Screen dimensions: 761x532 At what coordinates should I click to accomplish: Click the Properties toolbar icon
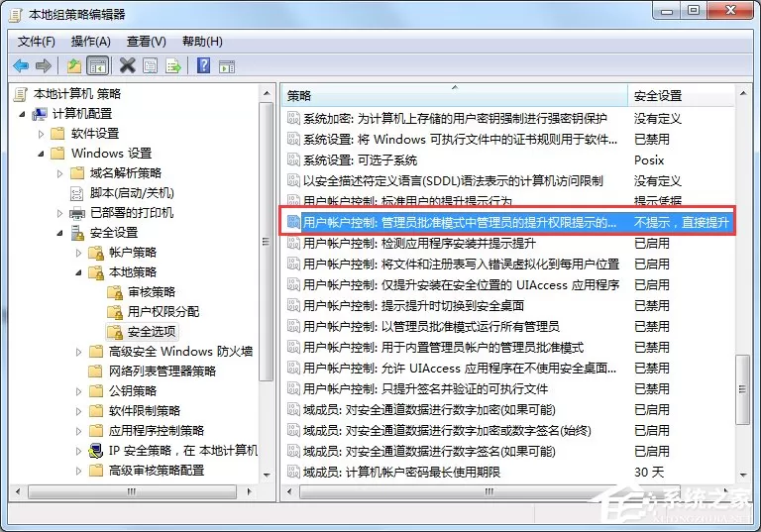click(150, 65)
